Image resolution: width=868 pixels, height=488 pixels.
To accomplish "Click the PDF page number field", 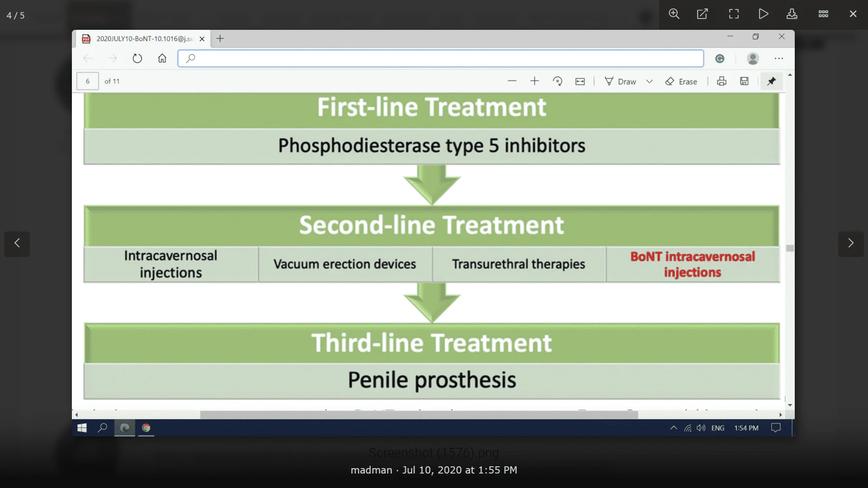I will [87, 81].
